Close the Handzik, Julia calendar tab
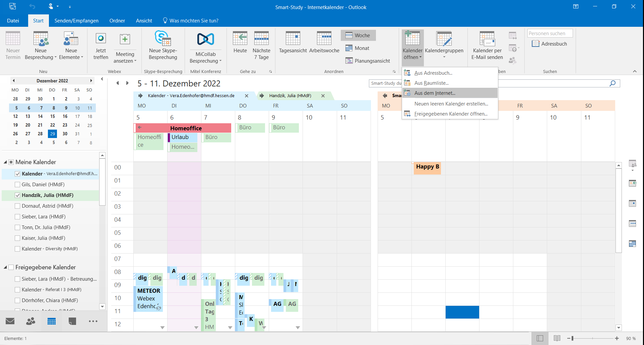Image resolution: width=644 pixels, height=345 pixels. (x=323, y=96)
